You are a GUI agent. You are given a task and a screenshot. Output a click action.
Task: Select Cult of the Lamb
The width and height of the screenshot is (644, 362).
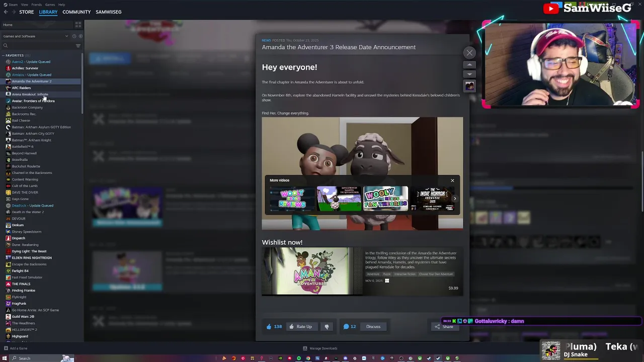[25, 186]
